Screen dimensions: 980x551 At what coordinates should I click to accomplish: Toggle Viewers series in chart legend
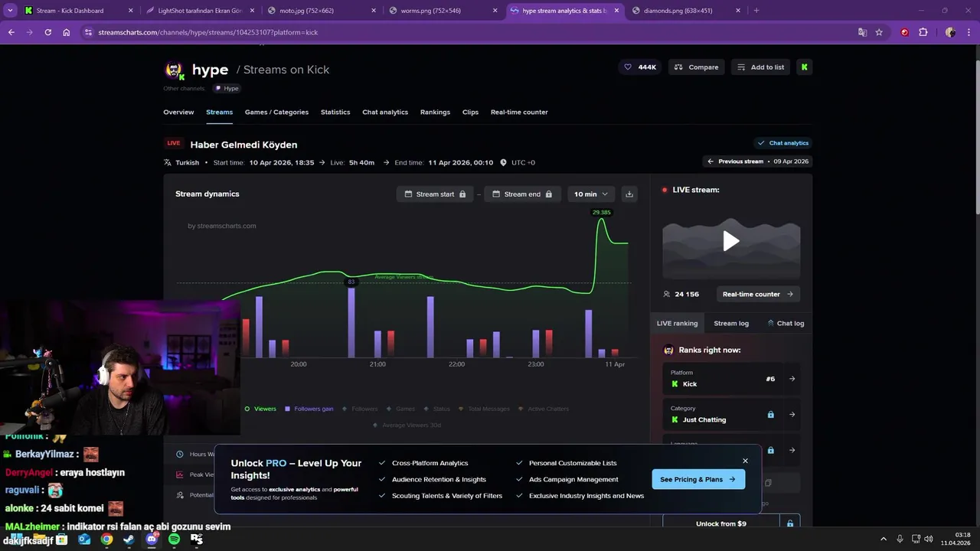(260, 409)
